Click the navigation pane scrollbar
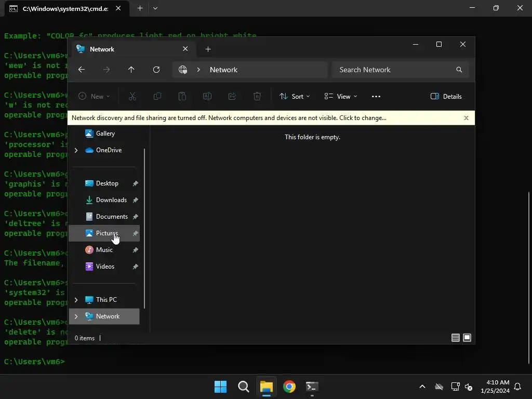 pos(144,229)
